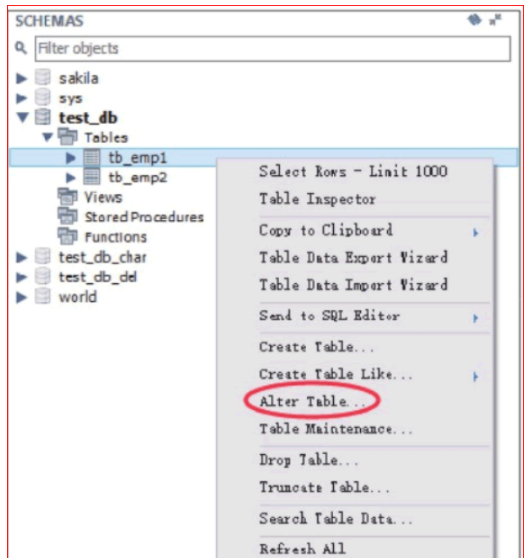Image resolution: width=530 pixels, height=558 pixels.
Task: Expand the world schema arrow
Action: point(22,297)
